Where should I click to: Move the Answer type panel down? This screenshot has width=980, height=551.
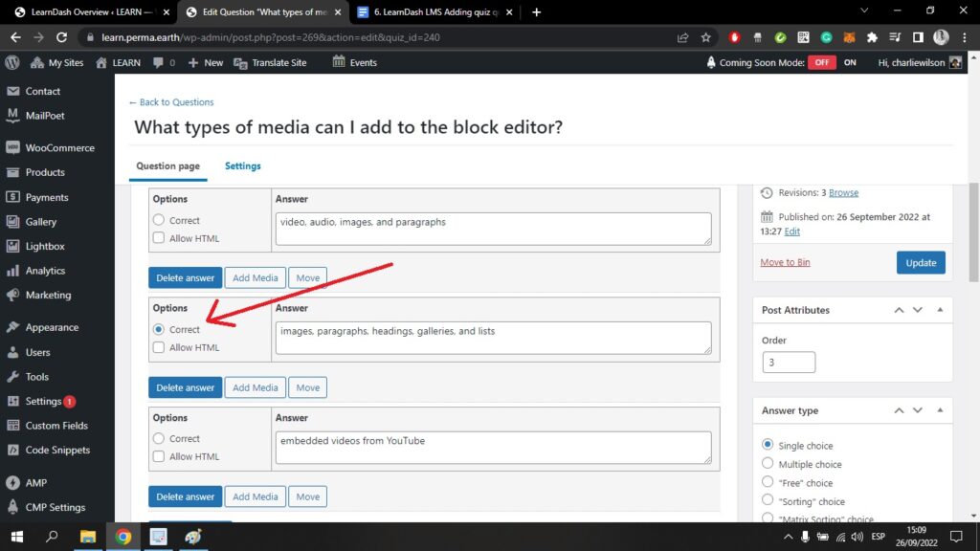point(918,410)
